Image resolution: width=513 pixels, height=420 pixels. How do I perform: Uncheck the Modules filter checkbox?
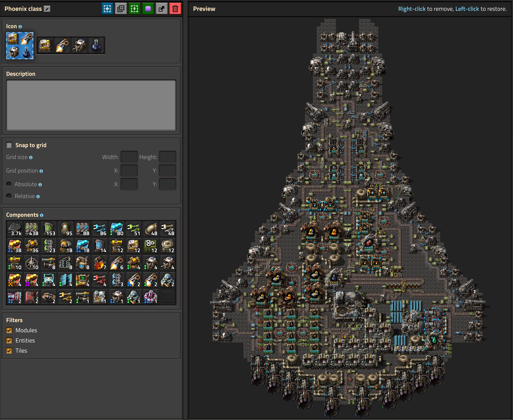[9, 330]
